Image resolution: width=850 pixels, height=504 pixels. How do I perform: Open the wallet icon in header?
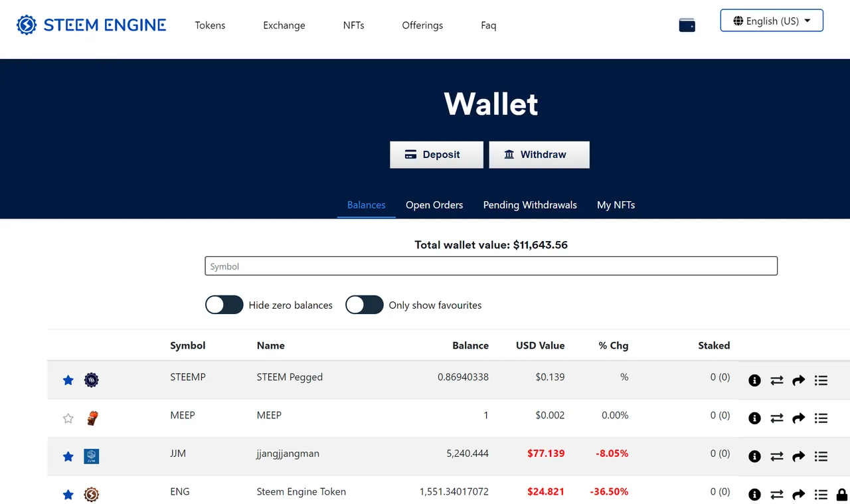point(687,25)
